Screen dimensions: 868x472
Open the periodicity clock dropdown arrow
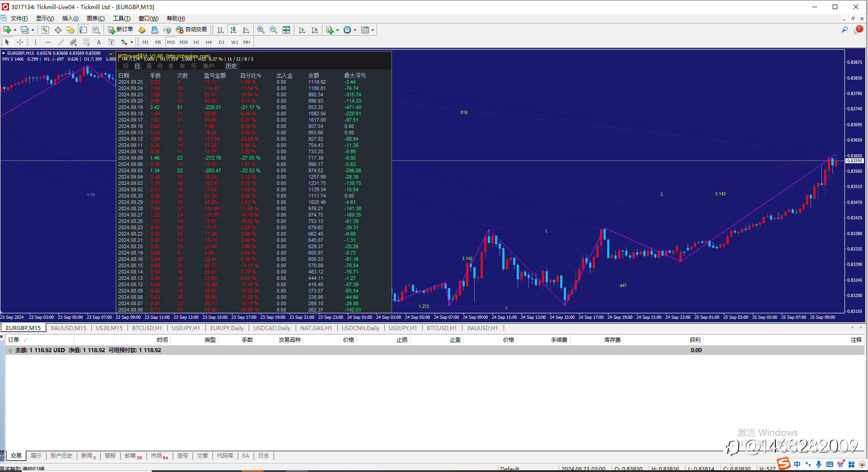tap(355, 30)
